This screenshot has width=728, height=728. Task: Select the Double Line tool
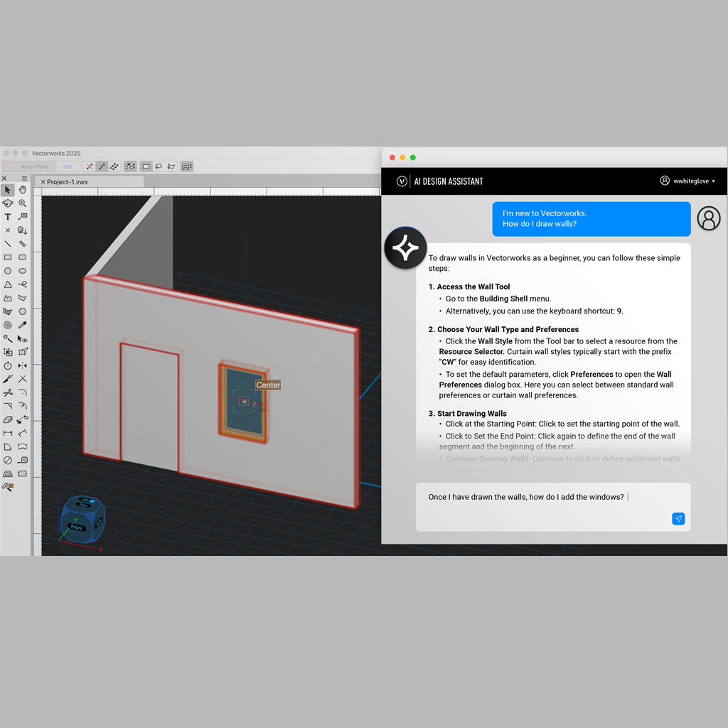point(22,244)
